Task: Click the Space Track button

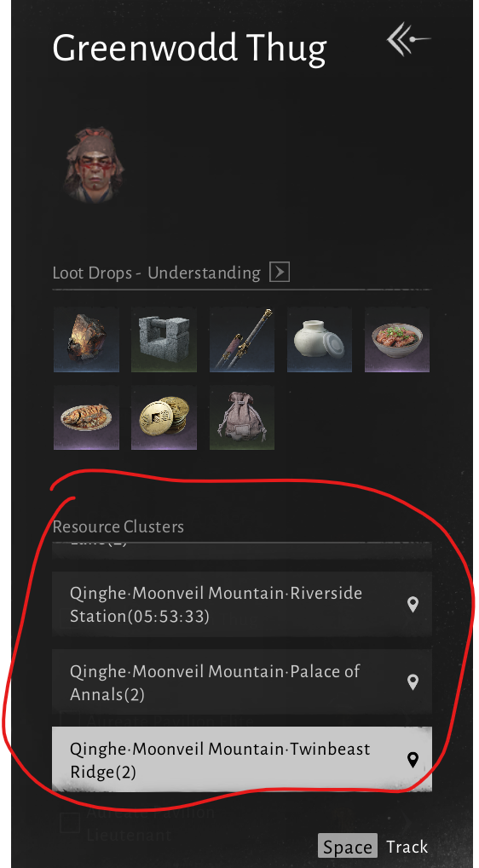Action: coord(373,847)
